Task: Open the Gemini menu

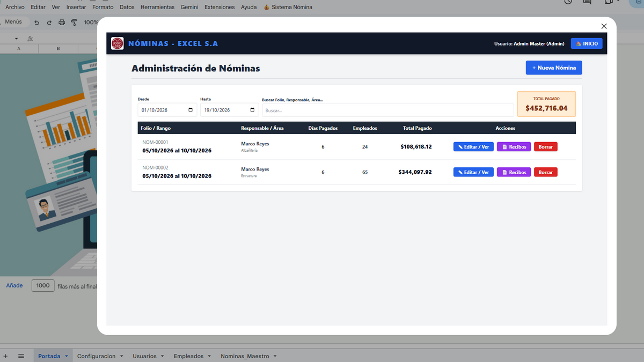Action: (190, 7)
